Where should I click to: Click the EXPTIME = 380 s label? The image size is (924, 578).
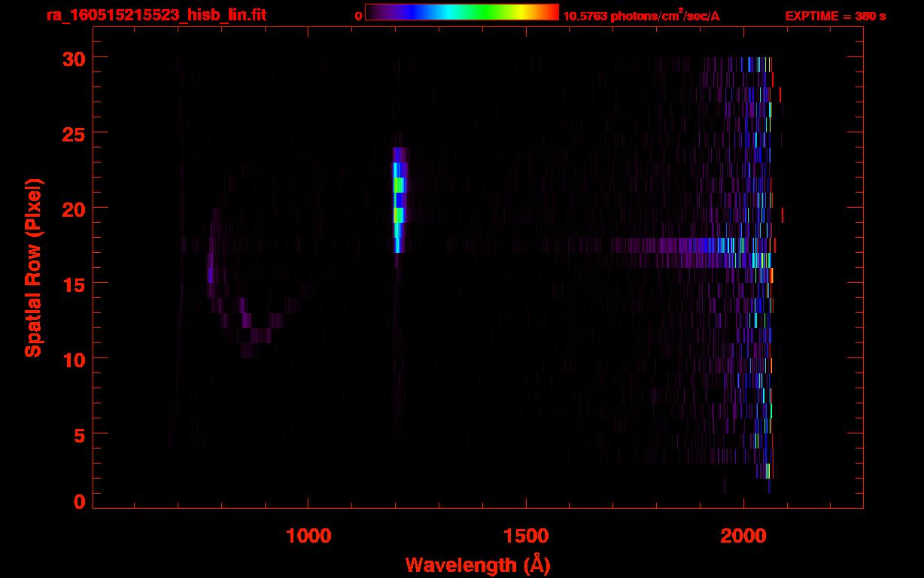(x=835, y=16)
